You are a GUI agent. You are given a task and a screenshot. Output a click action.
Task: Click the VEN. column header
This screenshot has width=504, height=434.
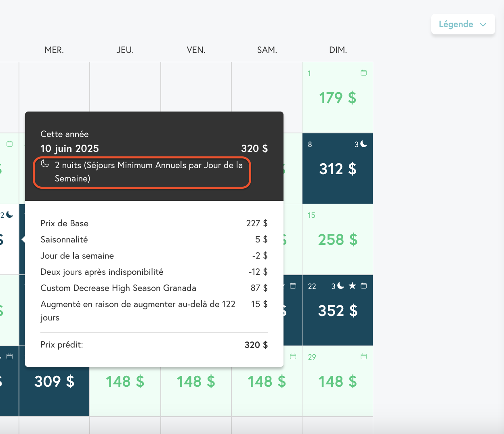pos(196,50)
